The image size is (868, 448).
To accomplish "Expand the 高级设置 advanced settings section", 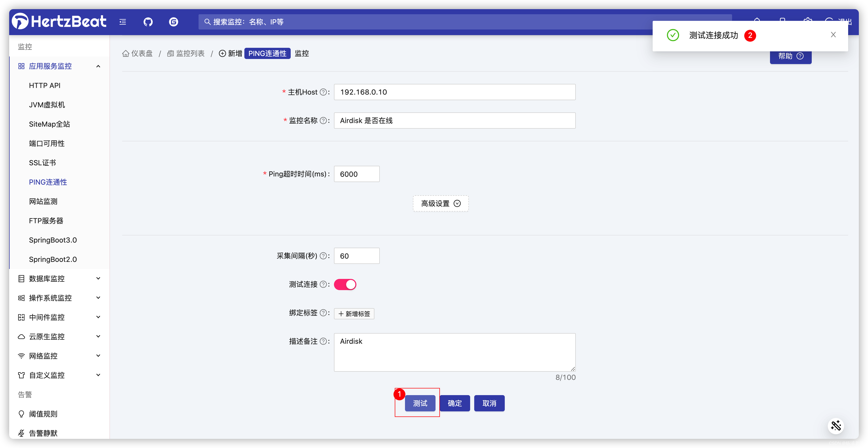I will pyautogui.click(x=440, y=204).
